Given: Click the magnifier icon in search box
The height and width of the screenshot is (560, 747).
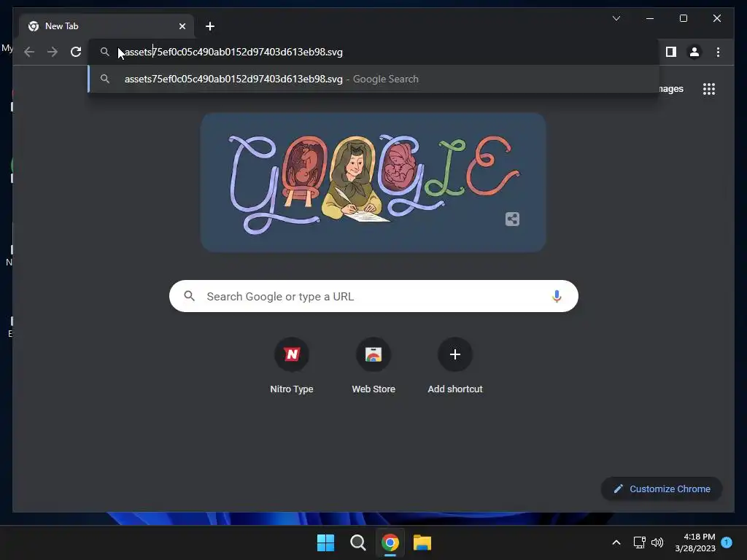Looking at the screenshot, I should 190,296.
